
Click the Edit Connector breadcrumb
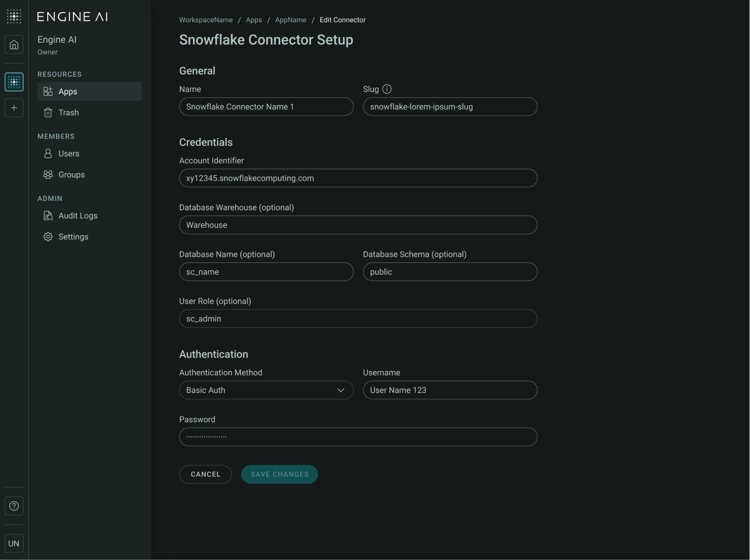pos(343,20)
